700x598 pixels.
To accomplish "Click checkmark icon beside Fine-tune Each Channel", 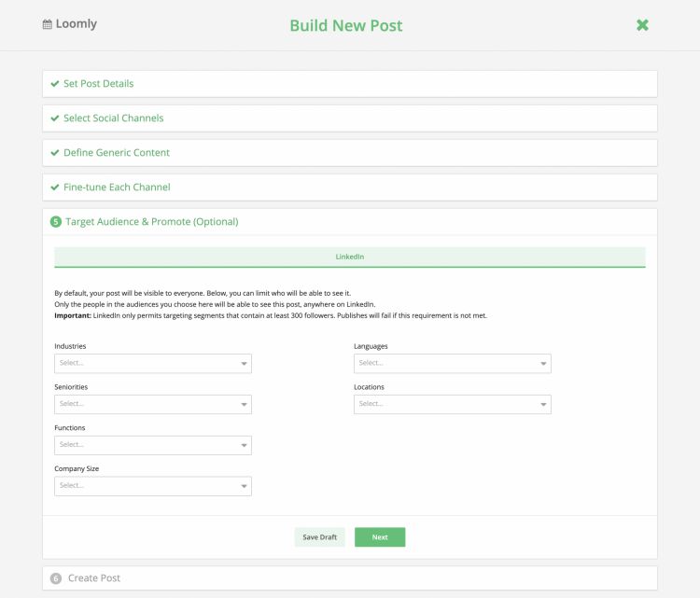I will (55, 188).
